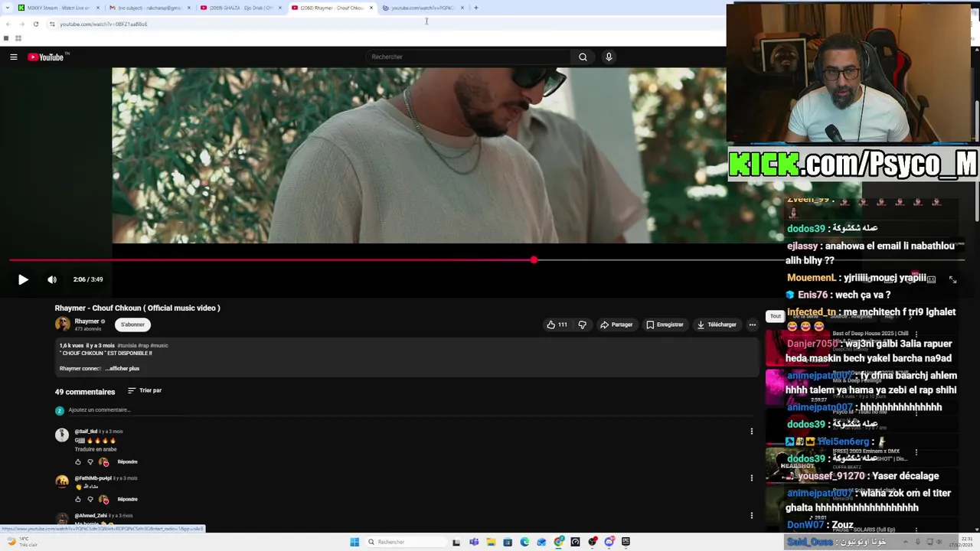Start voice search with microphone icon
The height and width of the screenshot is (551, 980).
(x=609, y=57)
